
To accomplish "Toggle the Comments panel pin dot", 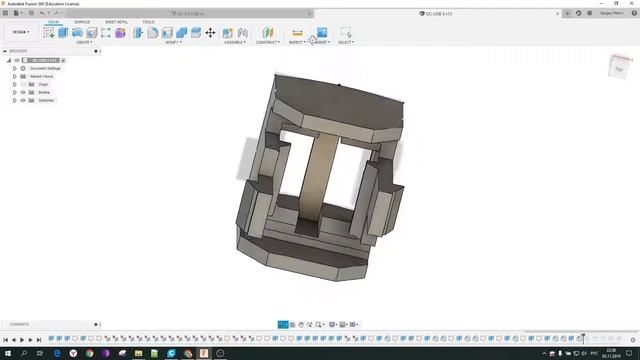I will 96,324.
